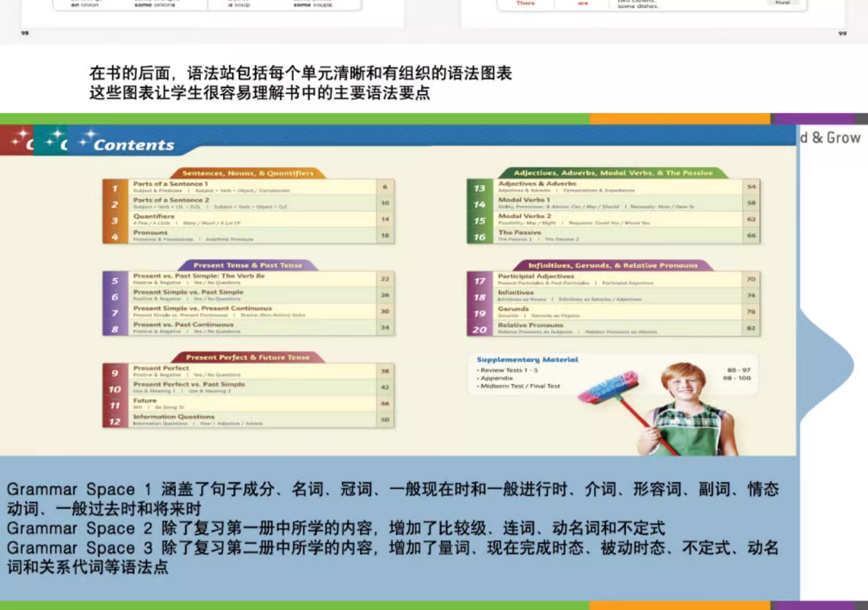Click the unit number "1" badge
The height and width of the screenshot is (610, 868).
point(115,188)
